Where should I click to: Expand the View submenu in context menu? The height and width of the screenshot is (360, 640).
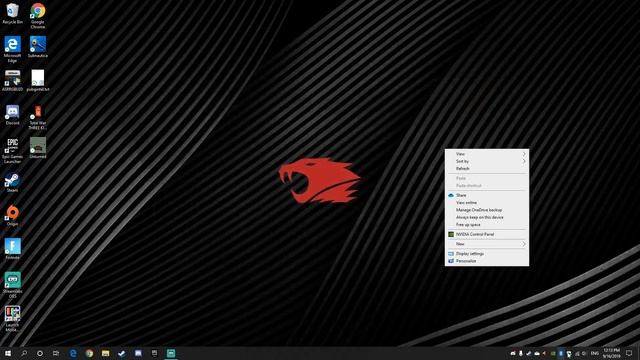coord(487,154)
